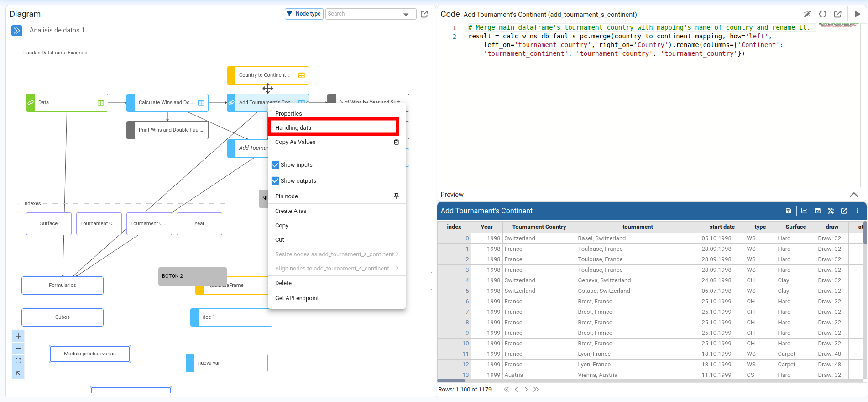Click the curly braces icon in Code panel

(822, 14)
